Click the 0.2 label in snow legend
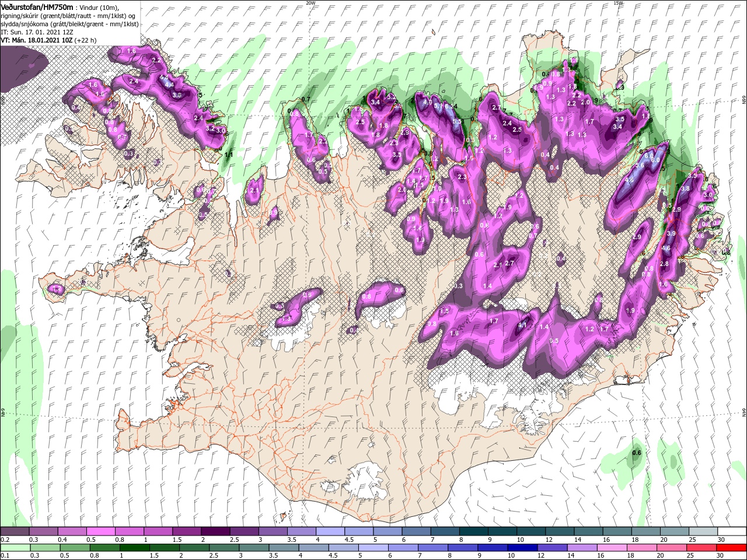747x560 pixels. pos(5,540)
